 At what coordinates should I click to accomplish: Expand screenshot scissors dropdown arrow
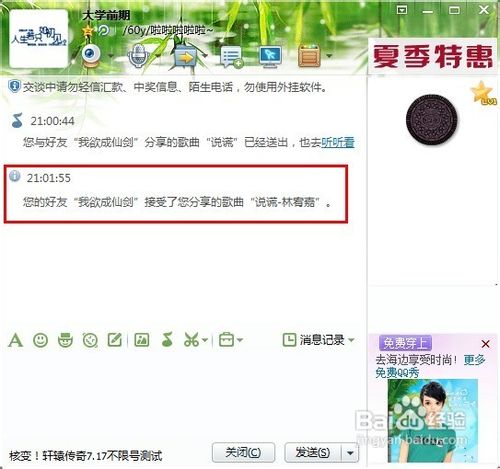pyautogui.click(x=205, y=340)
